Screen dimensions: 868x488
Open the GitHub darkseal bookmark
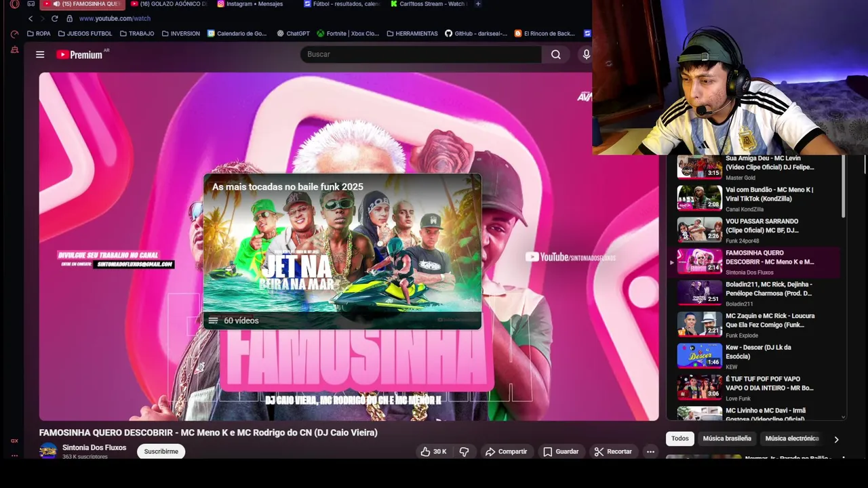(476, 33)
